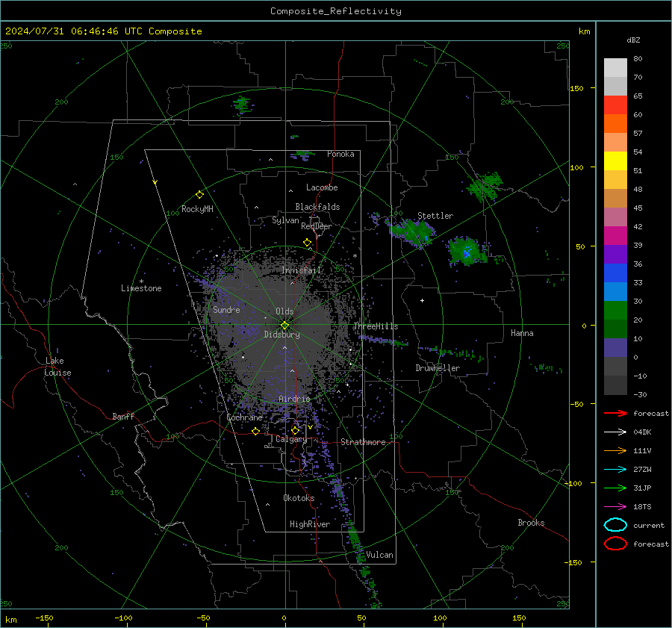Click the yellow diamond marker above Calgary
672x628 pixels.
tap(295, 430)
